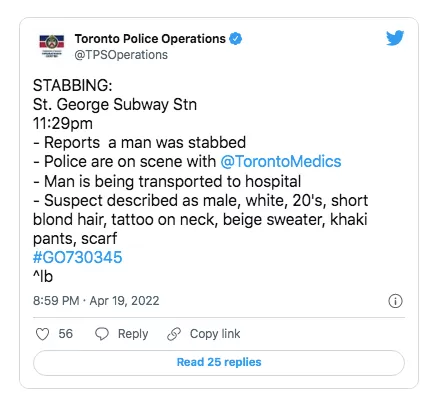The height and width of the screenshot is (406, 439).
Task: Click the ^lb signature text
Action: coord(43,276)
